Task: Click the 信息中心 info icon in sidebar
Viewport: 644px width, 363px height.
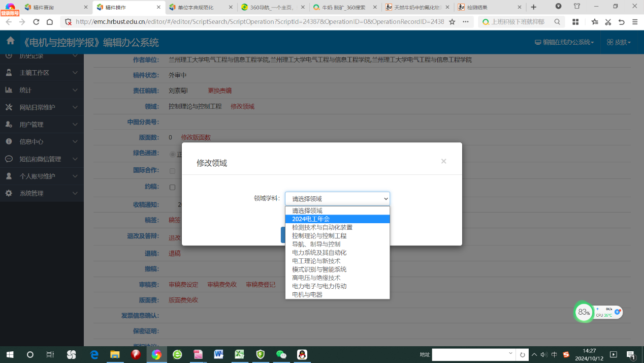Action: point(9,142)
